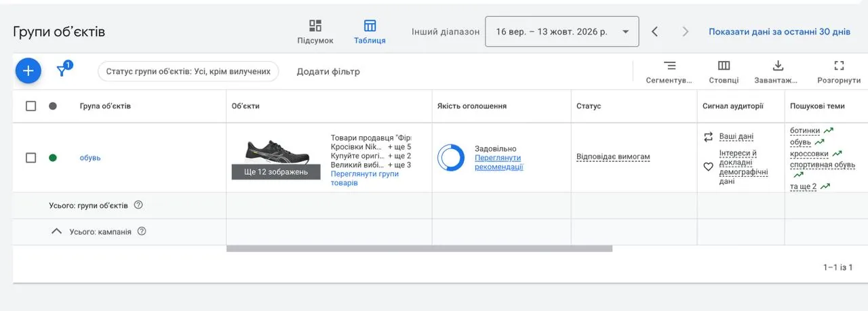The width and height of the screenshot is (868, 311).
Task: Click the horizontal table scrollbar
Action: click(419, 249)
